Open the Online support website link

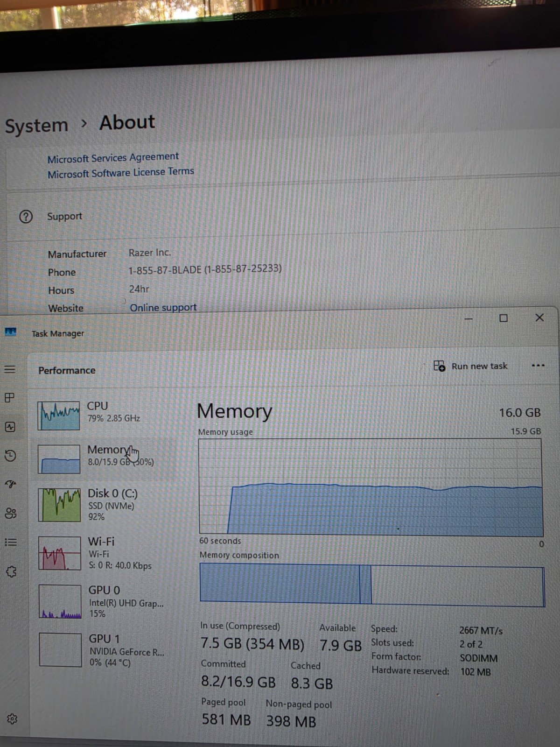(163, 307)
